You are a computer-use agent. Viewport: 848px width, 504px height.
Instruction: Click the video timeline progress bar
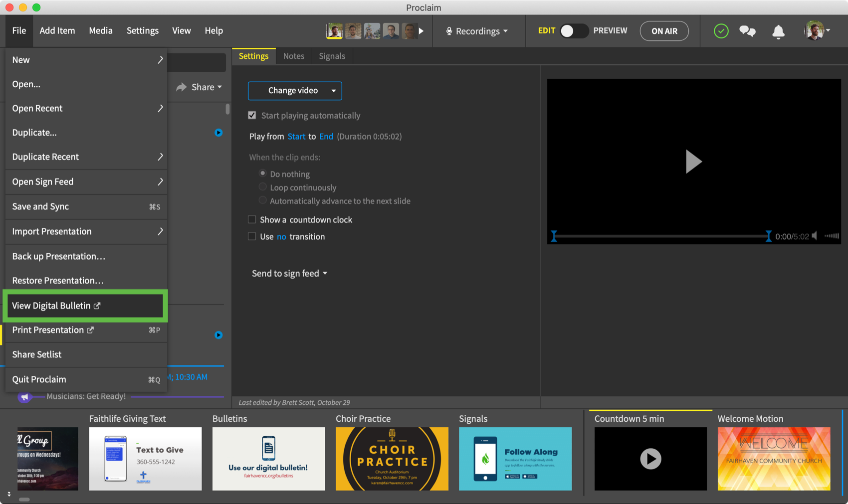[x=661, y=236]
